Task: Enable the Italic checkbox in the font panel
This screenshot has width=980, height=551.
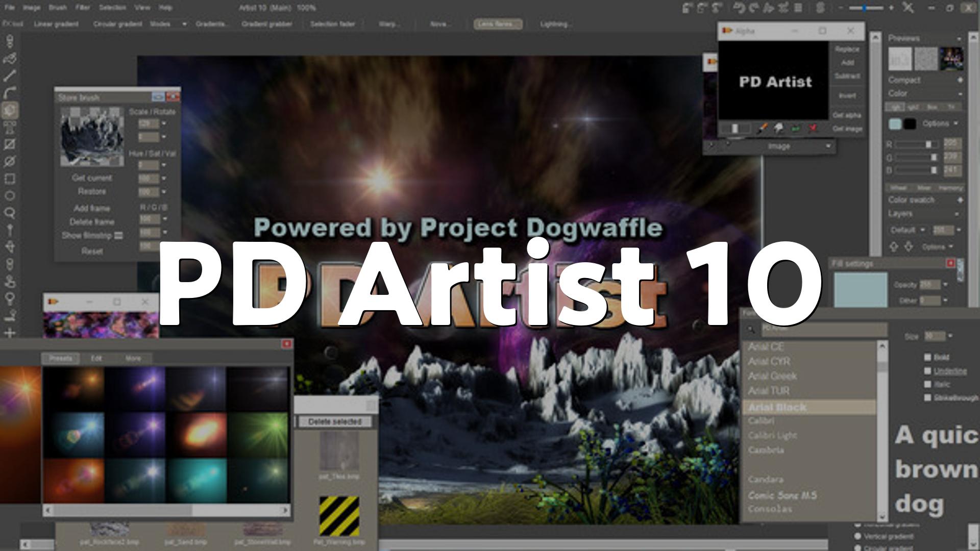Action: 928,384
